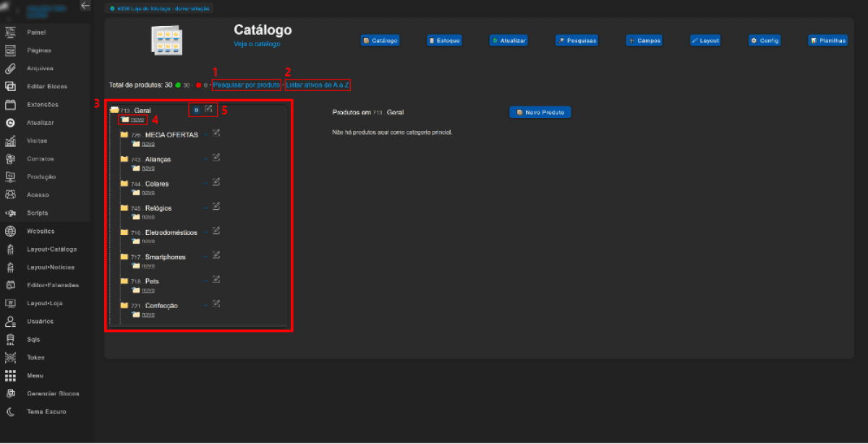Screen dimensions: 868x444
Task: Edit the Alianças category pencil icon
Action: coord(216,158)
